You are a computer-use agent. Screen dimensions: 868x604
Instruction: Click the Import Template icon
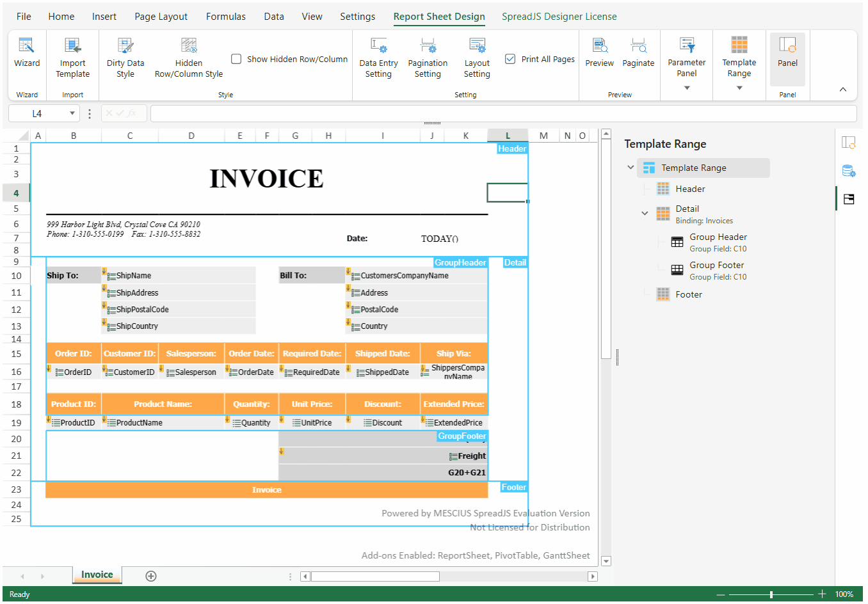point(72,46)
